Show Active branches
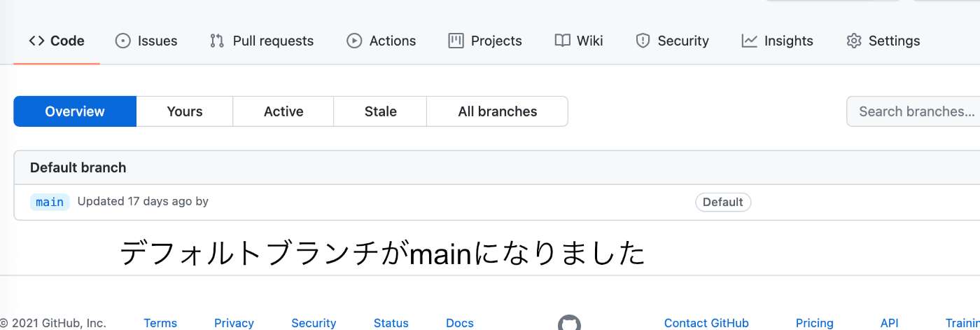The width and height of the screenshot is (980, 330). [x=283, y=111]
